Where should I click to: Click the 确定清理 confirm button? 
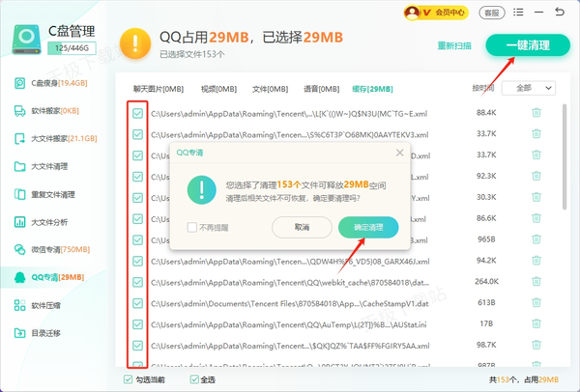tap(367, 227)
